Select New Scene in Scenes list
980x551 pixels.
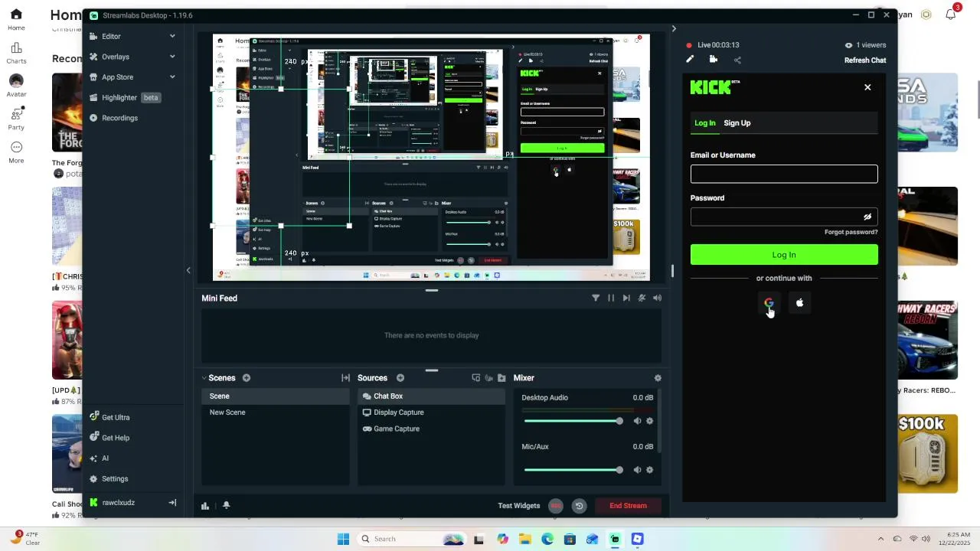pyautogui.click(x=276, y=412)
